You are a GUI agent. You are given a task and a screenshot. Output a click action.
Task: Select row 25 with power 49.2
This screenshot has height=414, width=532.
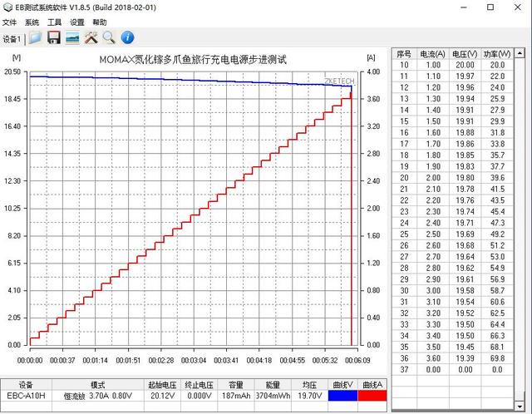(453, 234)
